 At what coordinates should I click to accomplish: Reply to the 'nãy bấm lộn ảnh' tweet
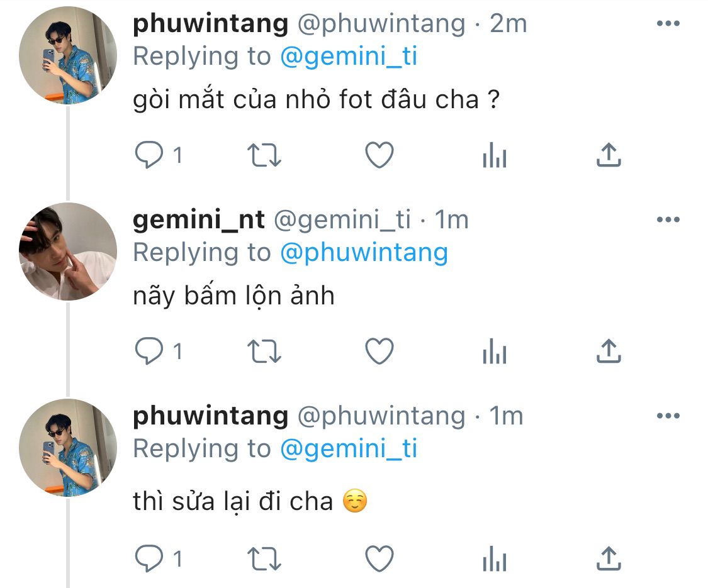(x=149, y=352)
